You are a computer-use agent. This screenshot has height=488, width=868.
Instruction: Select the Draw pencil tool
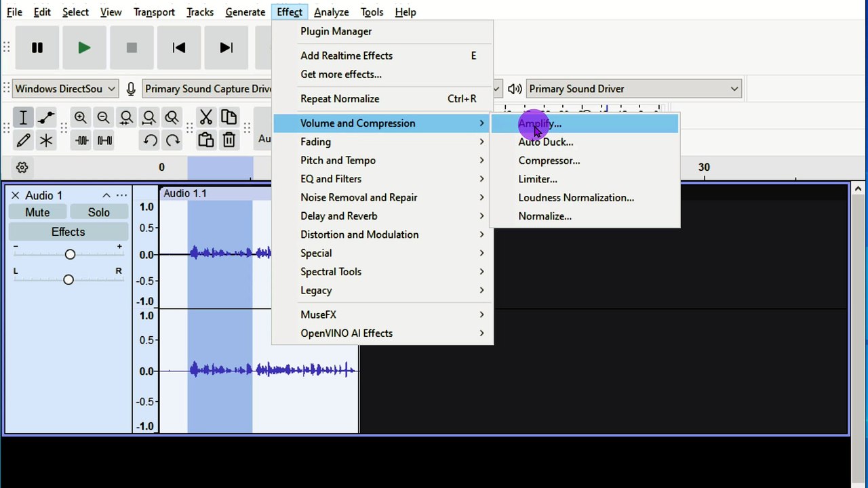coord(23,140)
